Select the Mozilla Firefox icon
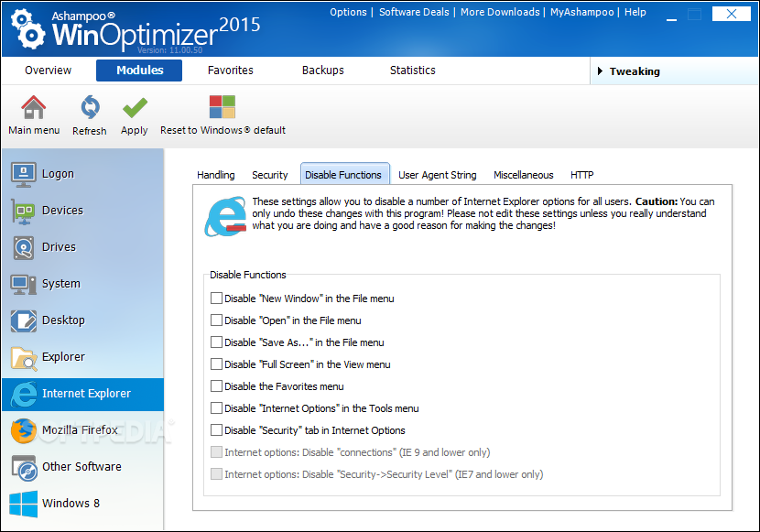The height and width of the screenshot is (532, 760). click(24, 430)
